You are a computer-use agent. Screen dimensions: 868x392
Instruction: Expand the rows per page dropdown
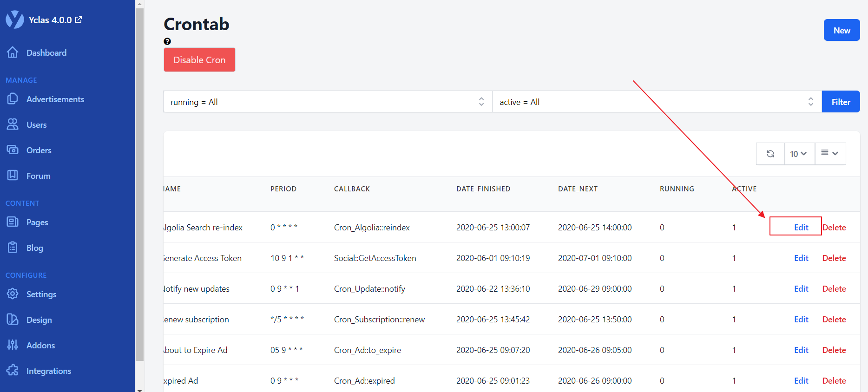tap(799, 154)
